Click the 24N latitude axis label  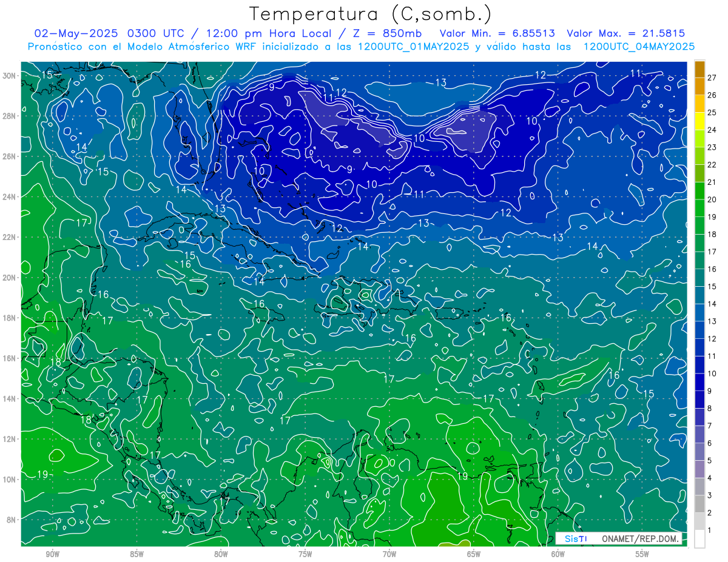tap(10, 197)
